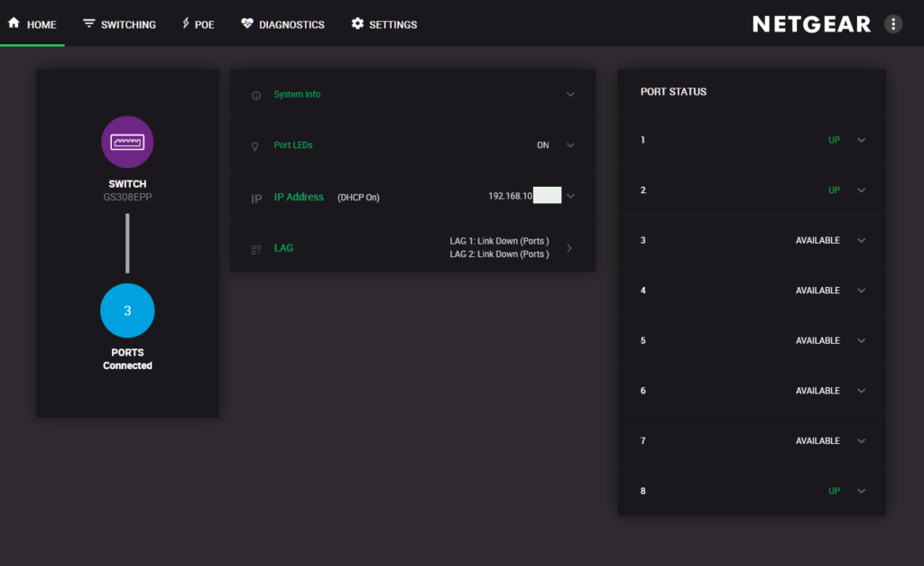Image resolution: width=924 pixels, height=566 pixels.
Task: Click LAG 1: Link Down text
Action: (x=499, y=241)
